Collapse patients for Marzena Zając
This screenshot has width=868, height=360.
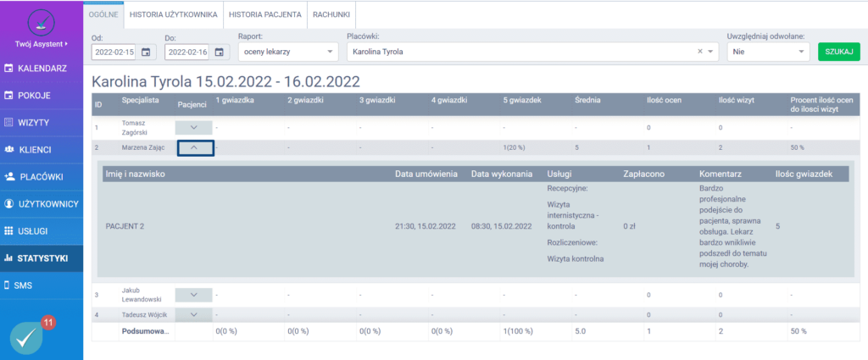(195, 148)
